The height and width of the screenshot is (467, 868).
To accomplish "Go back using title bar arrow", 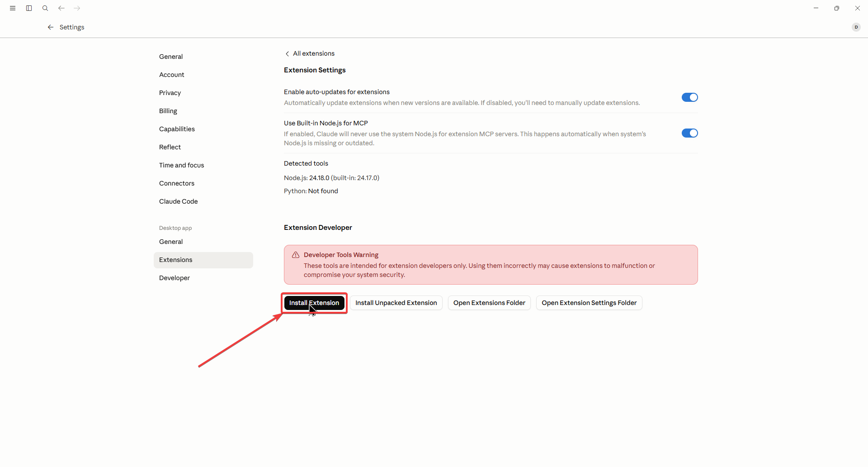I will click(x=61, y=8).
